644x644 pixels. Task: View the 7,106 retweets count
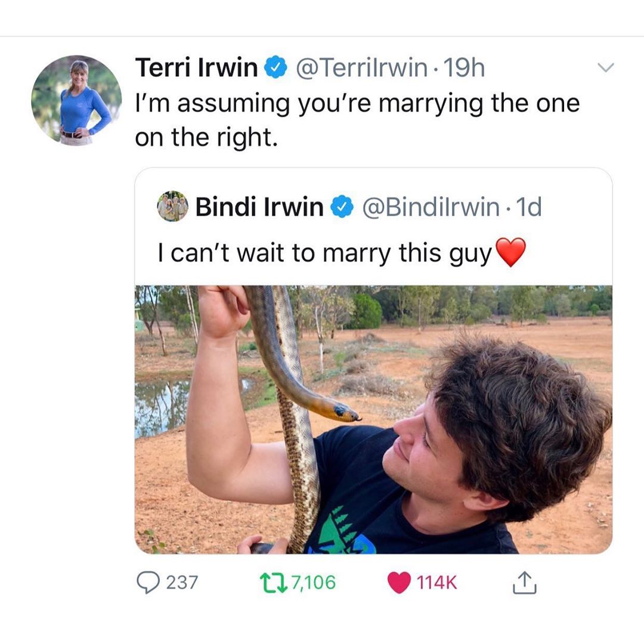[314, 583]
